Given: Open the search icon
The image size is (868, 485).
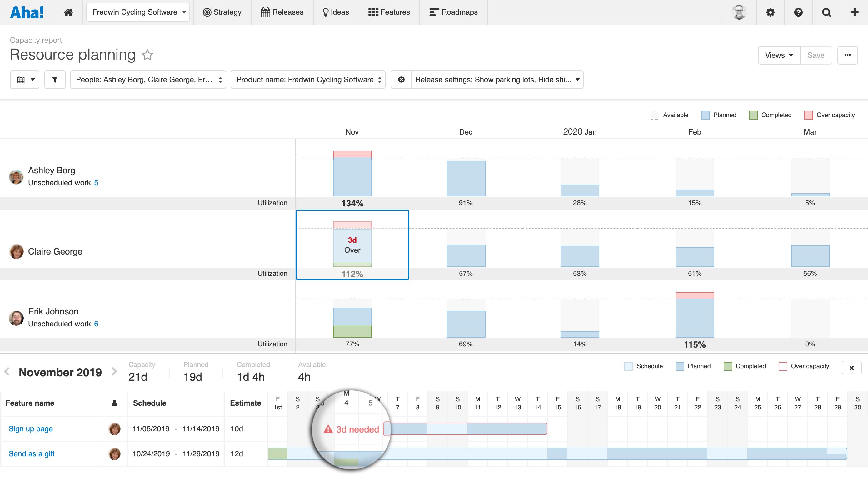Looking at the screenshot, I should [826, 12].
